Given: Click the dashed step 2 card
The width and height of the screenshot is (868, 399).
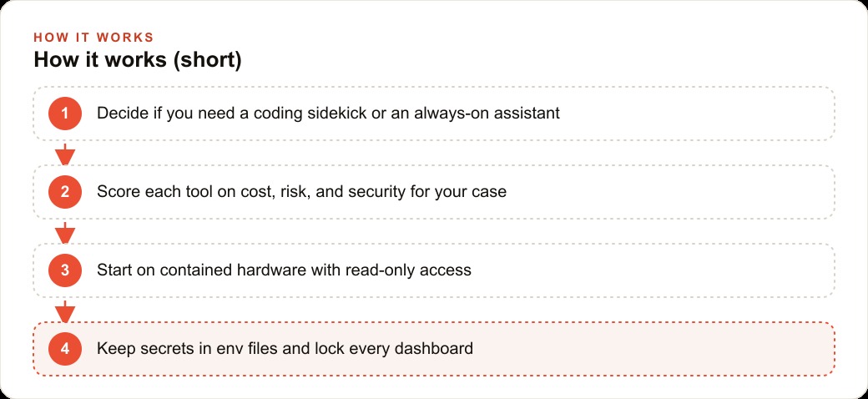Looking at the screenshot, I should pyautogui.click(x=434, y=192).
